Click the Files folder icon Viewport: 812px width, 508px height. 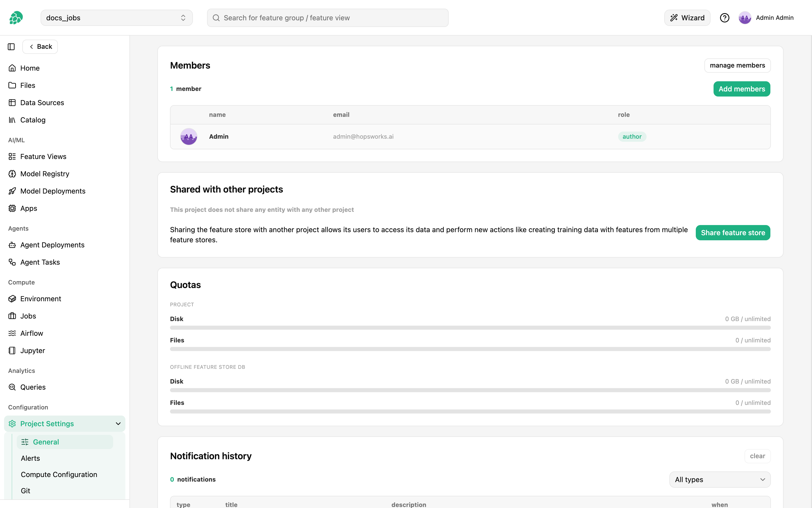(12, 85)
